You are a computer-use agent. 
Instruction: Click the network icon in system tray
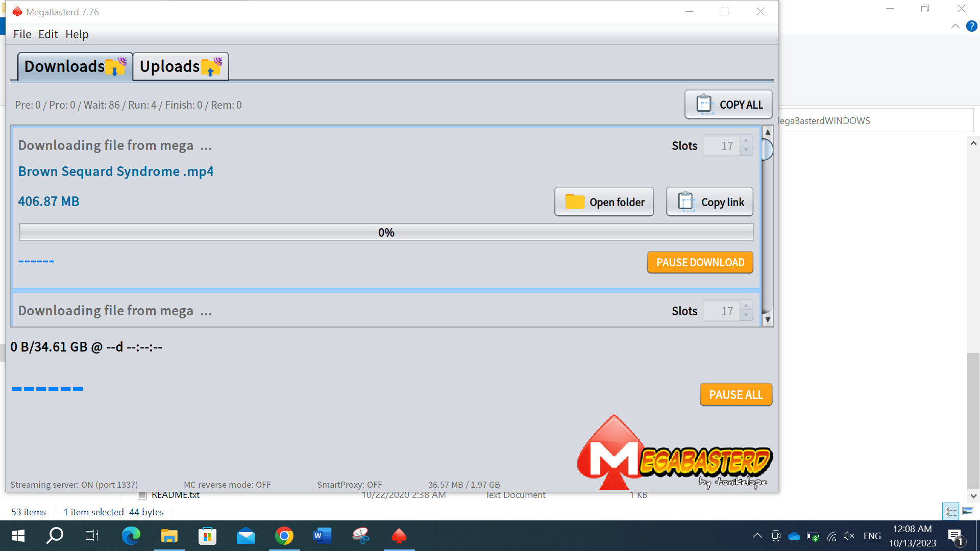(831, 536)
